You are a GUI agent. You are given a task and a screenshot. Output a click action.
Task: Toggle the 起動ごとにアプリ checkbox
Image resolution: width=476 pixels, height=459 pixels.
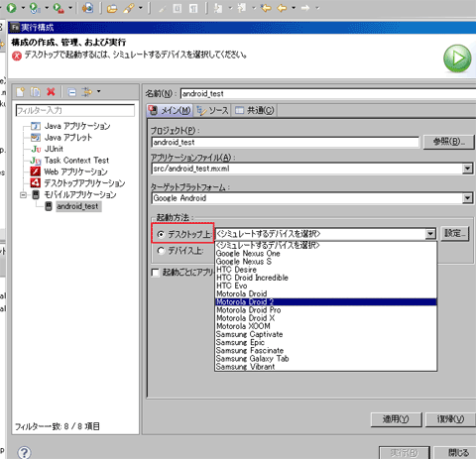155,273
